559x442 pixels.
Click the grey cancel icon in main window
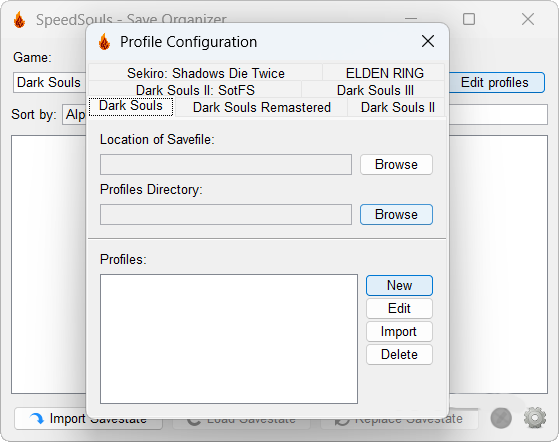[x=501, y=418]
